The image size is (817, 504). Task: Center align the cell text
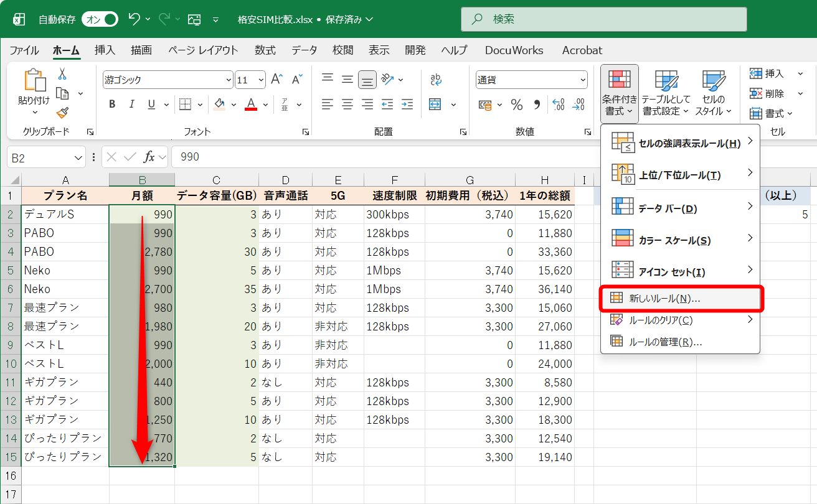[347, 104]
